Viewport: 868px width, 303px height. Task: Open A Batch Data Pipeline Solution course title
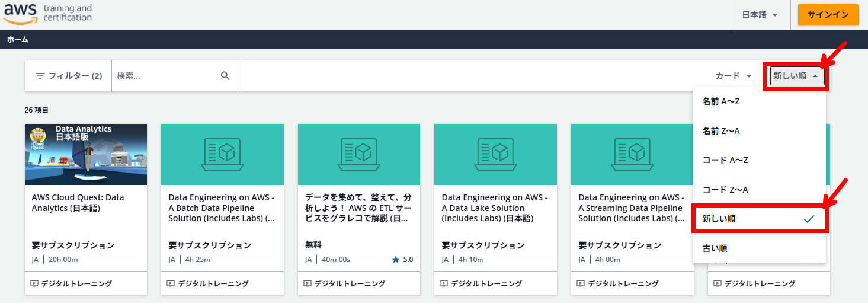222,208
